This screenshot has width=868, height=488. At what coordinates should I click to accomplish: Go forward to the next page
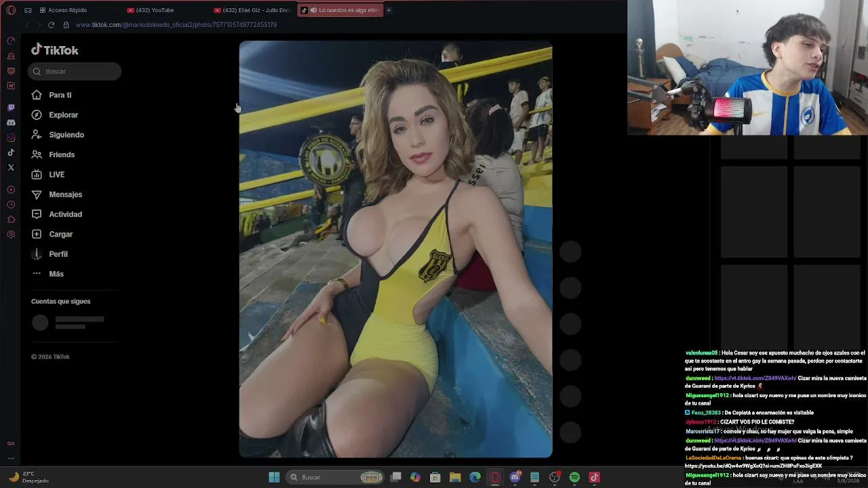pyautogui.click(x=39, y=25)
